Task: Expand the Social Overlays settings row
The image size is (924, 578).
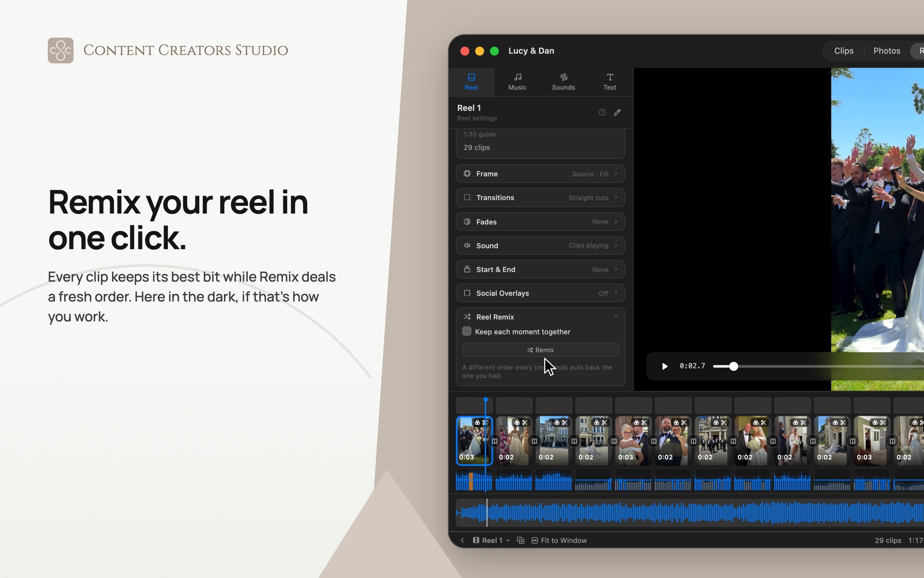Action: pos(540,293)
